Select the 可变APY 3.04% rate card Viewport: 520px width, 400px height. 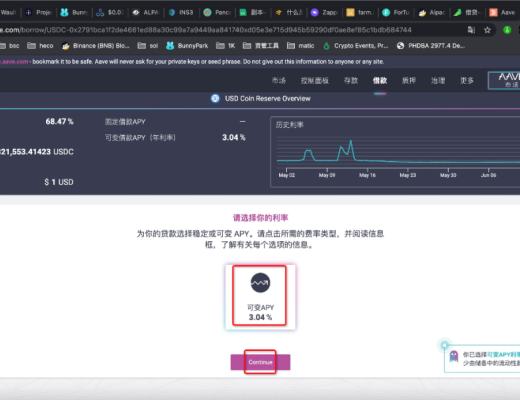coord(260,297)
